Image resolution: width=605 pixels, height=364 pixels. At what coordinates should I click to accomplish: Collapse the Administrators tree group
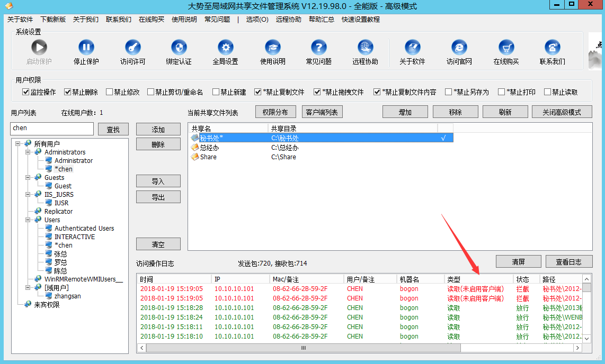pos(28,152)
